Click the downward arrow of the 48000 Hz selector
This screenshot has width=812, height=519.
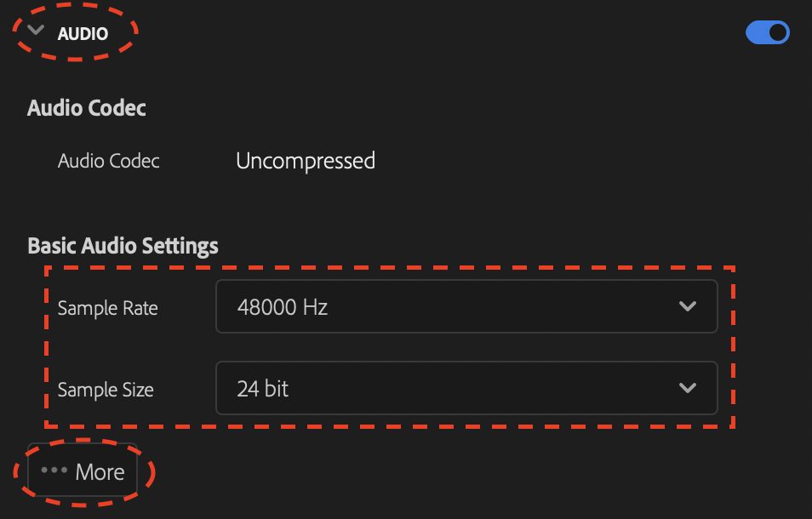(x=689, y=306)
